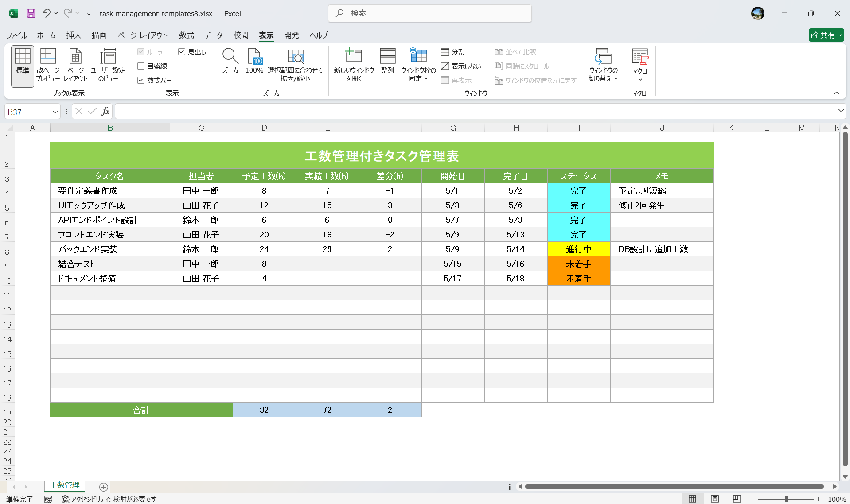The width and height of the screenshot is (850, 504).
Task: Select the 合計 total cell
Action: coord(141,410)
